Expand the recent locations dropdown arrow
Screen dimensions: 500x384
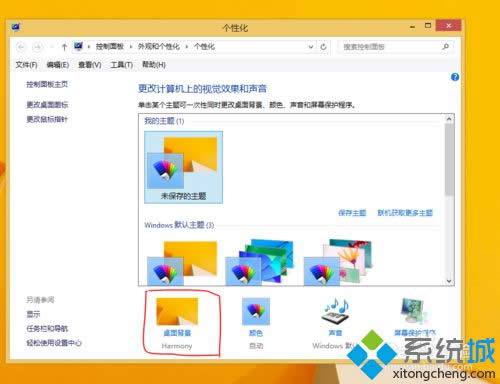pos(52,47)
